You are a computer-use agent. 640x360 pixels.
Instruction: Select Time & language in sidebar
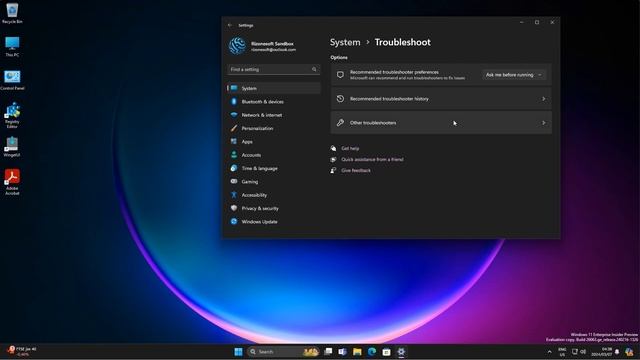tap(259, 169)
